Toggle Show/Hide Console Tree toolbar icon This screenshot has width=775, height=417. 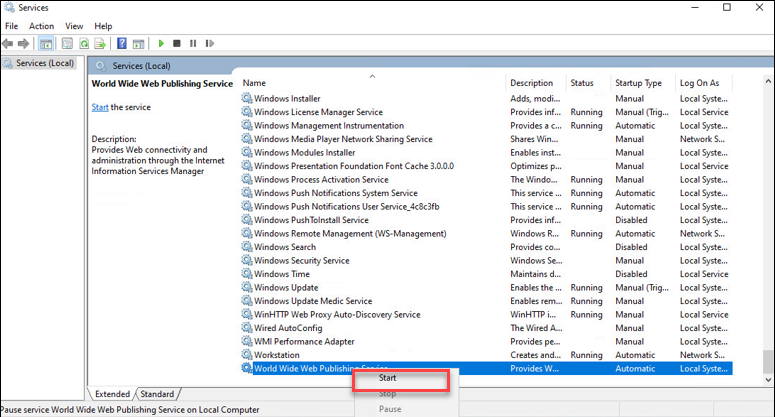click(x=46, y=43)
